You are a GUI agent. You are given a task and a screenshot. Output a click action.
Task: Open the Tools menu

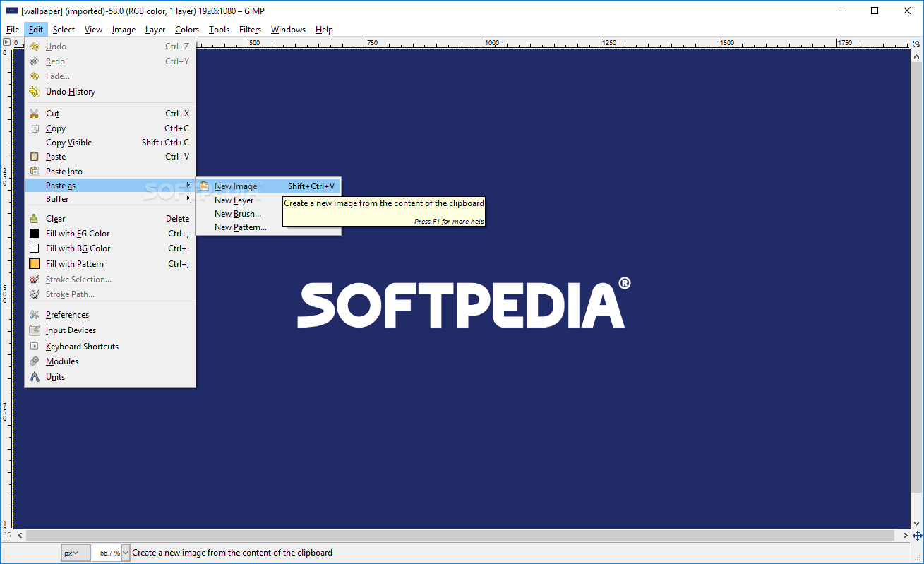[x=219, y=30]
